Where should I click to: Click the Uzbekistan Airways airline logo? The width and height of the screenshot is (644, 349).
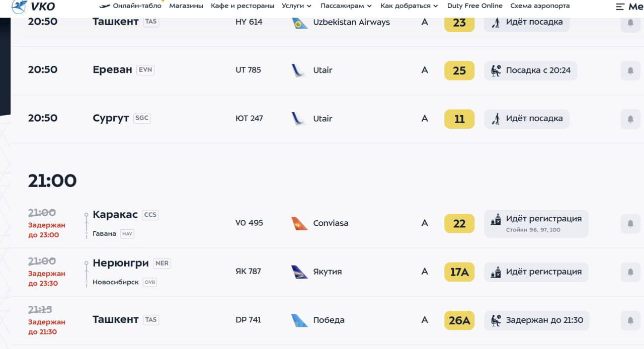pos(299,23)
